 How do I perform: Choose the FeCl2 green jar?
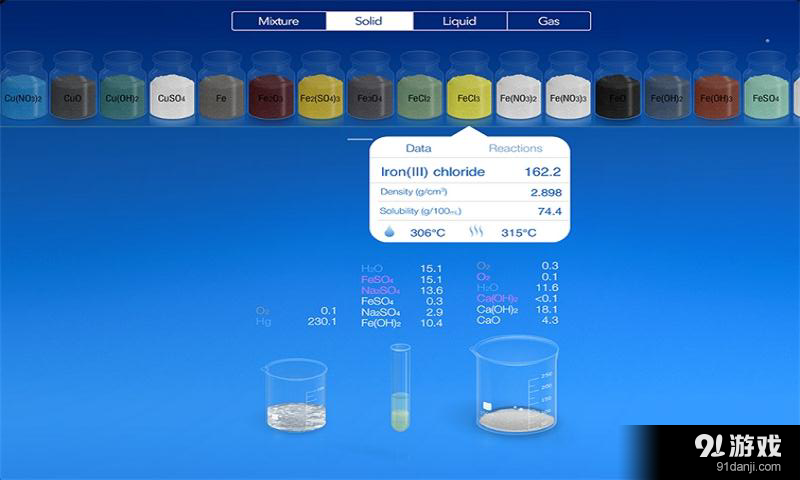[419, 90]
